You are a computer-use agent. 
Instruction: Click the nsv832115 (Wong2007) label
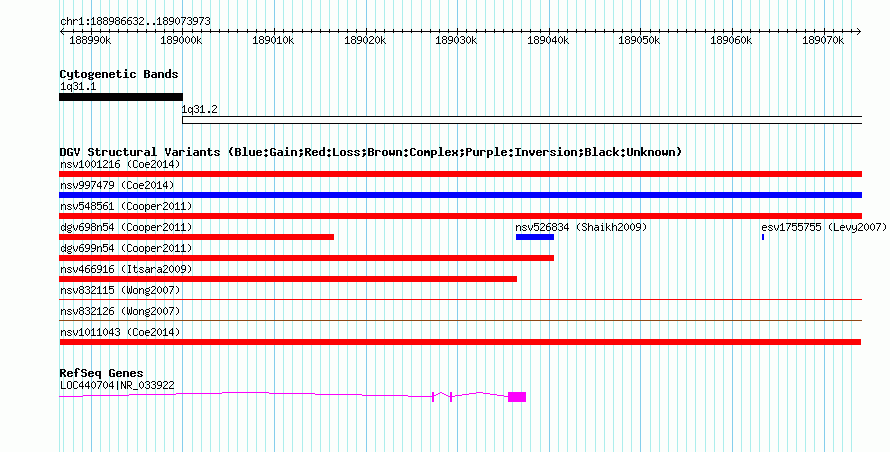click(120, 290)
